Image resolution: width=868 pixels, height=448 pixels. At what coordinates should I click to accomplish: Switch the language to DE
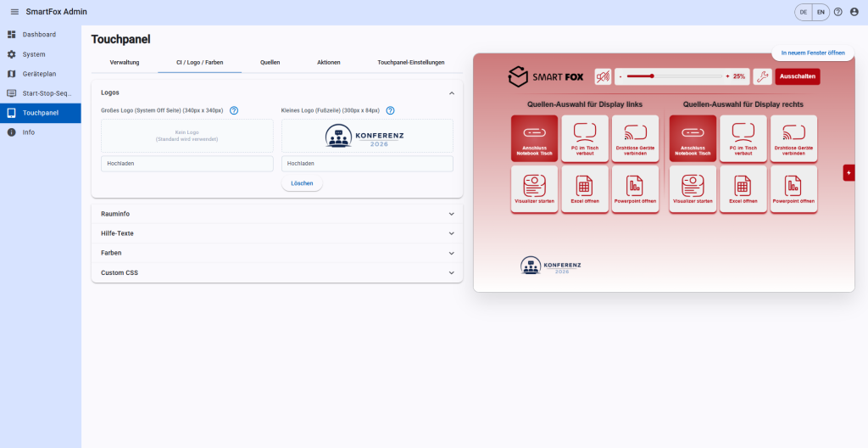pos(804,12)
